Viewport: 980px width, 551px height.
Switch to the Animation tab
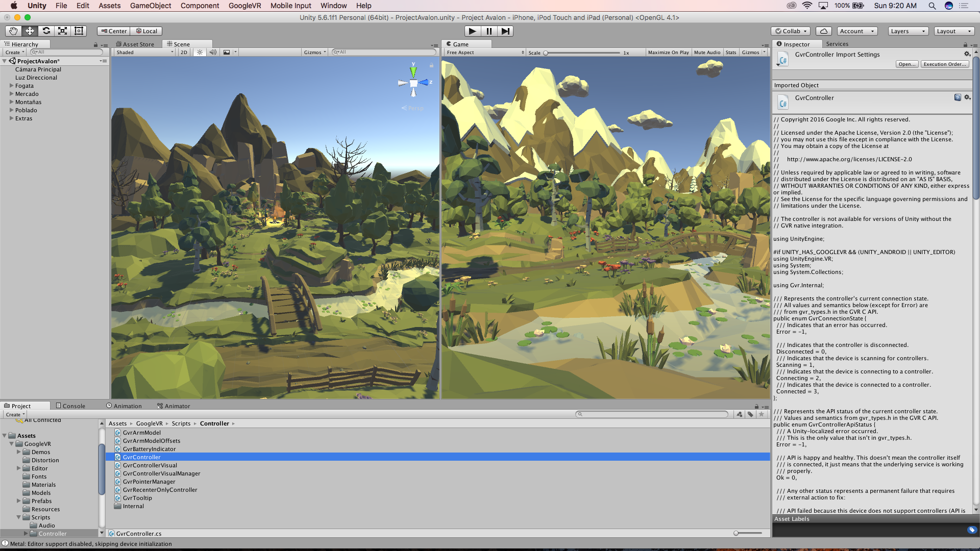[x=124, y=406]
